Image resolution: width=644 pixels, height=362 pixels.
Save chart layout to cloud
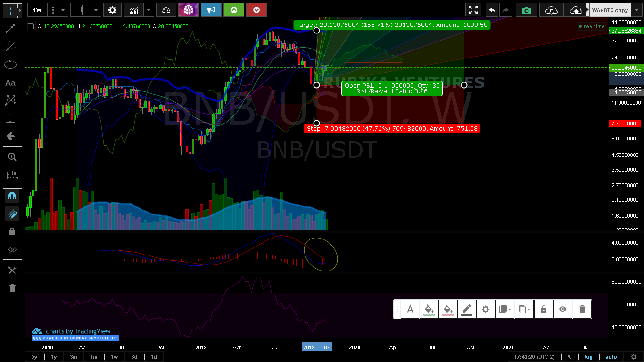coord(576,10)
